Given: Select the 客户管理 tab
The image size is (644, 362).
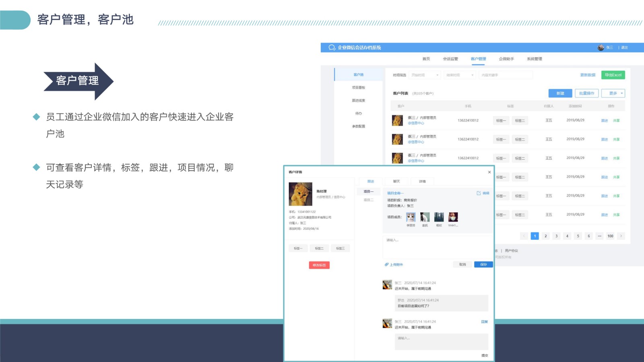Looking at the screenshot, I should pyautogui.click(x=479, y=59).
